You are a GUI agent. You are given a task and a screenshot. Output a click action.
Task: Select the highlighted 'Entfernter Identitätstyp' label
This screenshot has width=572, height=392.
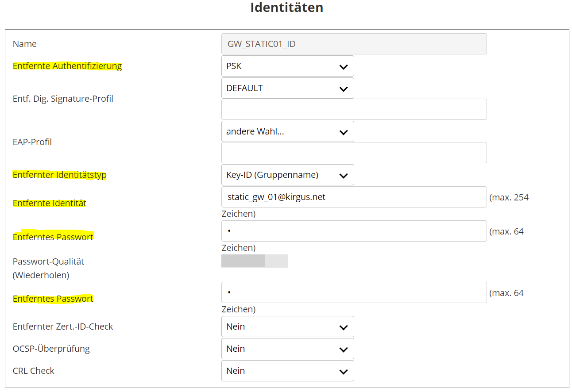tap(60, 175)
